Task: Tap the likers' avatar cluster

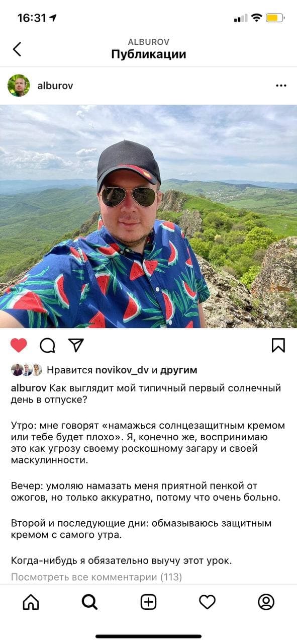Action: point(27,370)
